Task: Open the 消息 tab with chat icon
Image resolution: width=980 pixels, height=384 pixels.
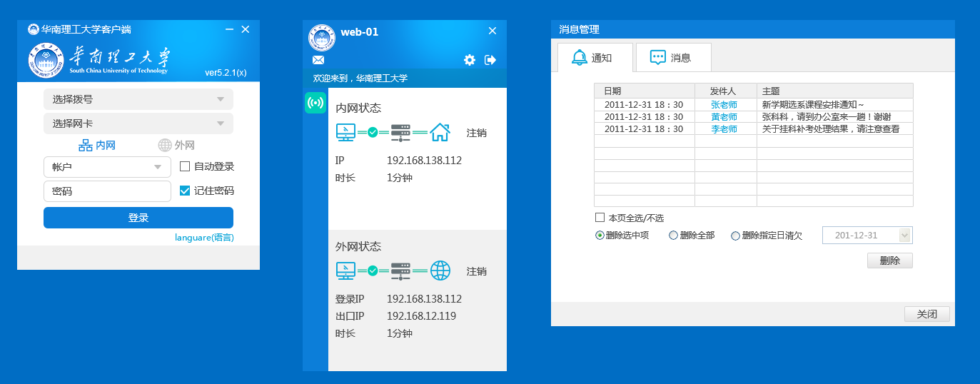Action: click(674, 58)
